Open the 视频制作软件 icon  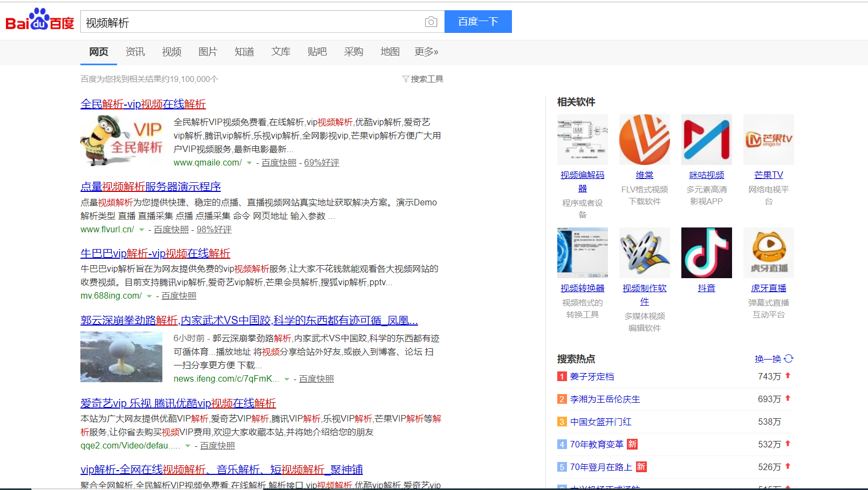point(644,252)
